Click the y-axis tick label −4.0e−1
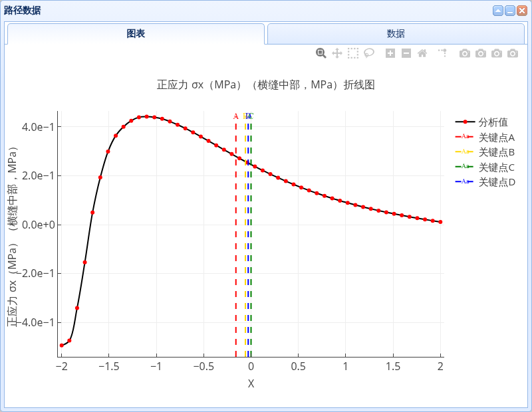The image size is (532, 412). click(35, 322)
